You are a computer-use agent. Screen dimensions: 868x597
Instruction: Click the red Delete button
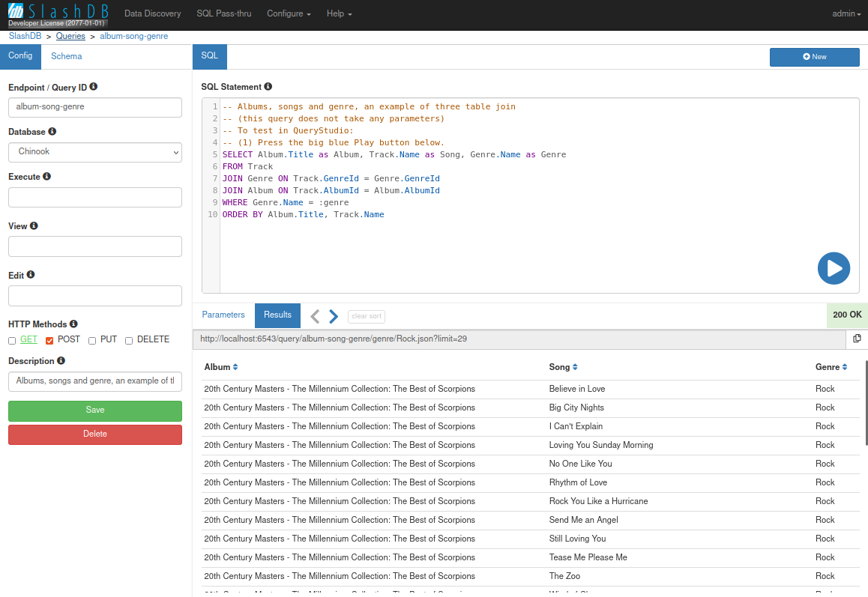point(95,434)
